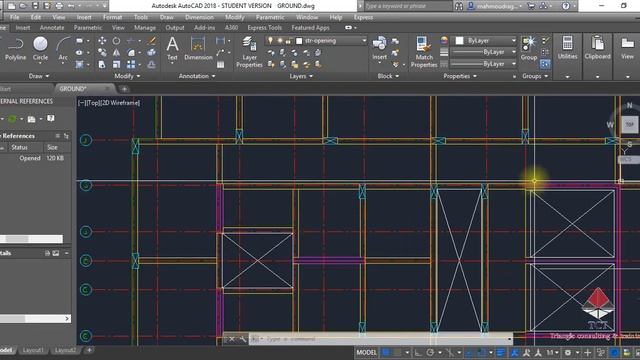Open the str-opening layer dropdown list
Viewport: 640px width, 360px height.
click(x=364, y=41)
